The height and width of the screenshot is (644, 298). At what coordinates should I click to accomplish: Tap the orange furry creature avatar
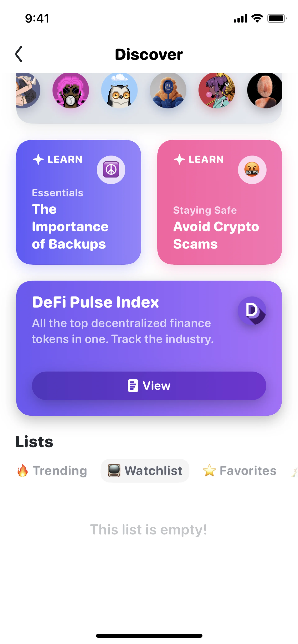click(x=265, y=90)
